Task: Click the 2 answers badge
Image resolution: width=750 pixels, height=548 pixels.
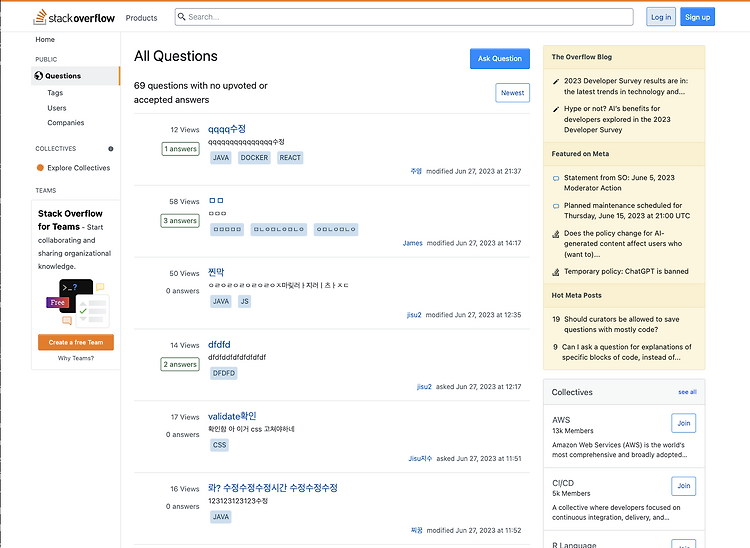Action: pyautogui.click(x=180, y=364)
